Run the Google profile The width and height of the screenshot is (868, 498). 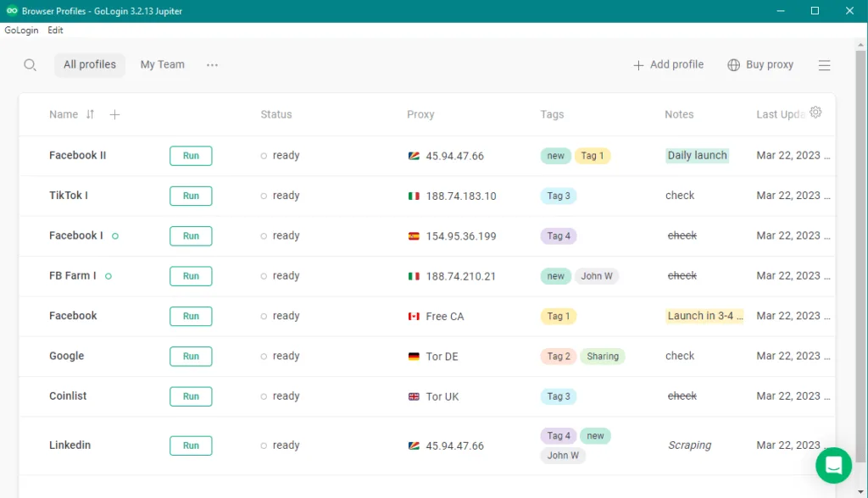(x=191, y=357)
